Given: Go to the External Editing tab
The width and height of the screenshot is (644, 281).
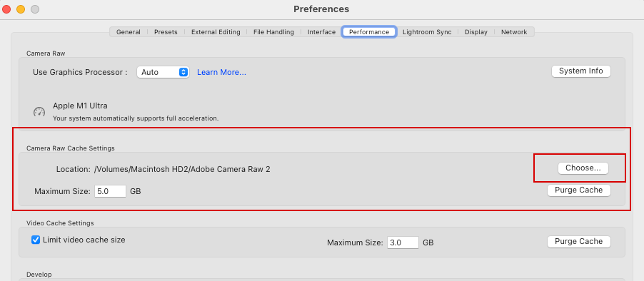Looking at the screenshot, I should coord(216,32).
